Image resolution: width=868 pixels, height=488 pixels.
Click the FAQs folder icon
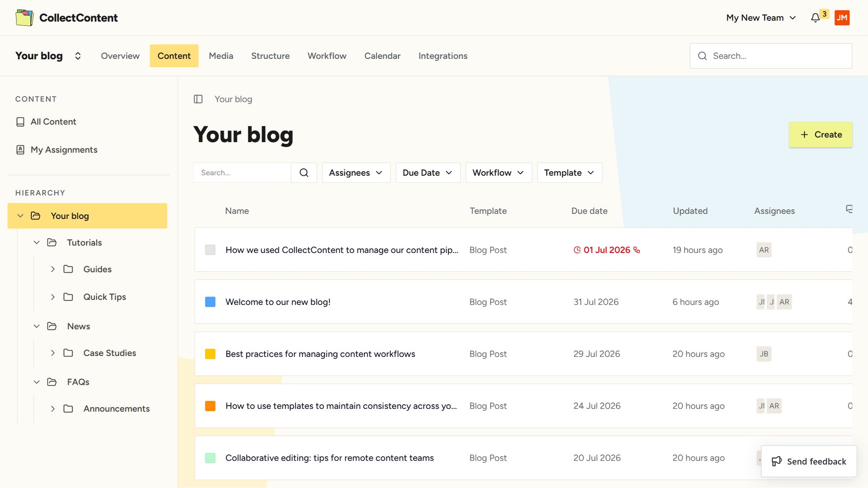[x=52, y=382]
